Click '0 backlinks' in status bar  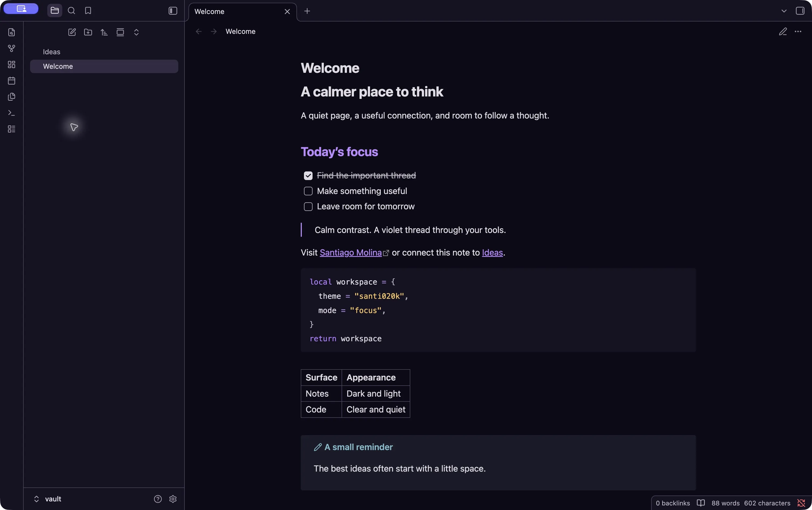(673, 503)
